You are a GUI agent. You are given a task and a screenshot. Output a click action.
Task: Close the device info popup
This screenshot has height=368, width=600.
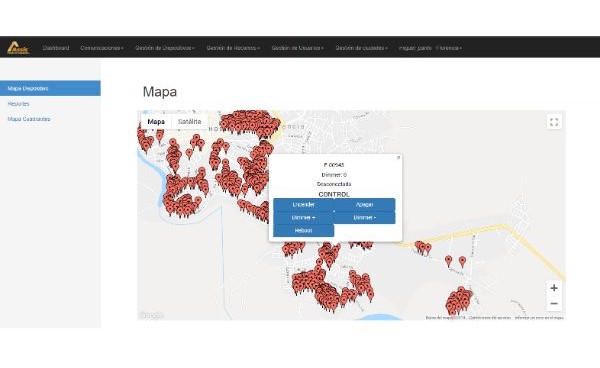point(398,157)
